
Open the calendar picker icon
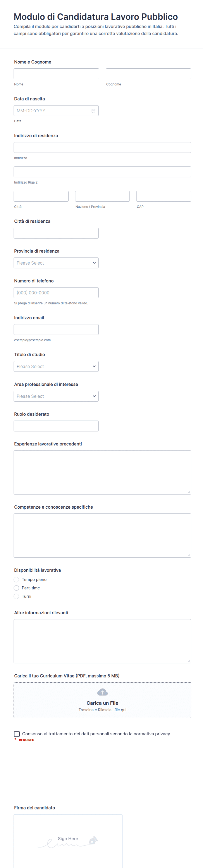94,111
